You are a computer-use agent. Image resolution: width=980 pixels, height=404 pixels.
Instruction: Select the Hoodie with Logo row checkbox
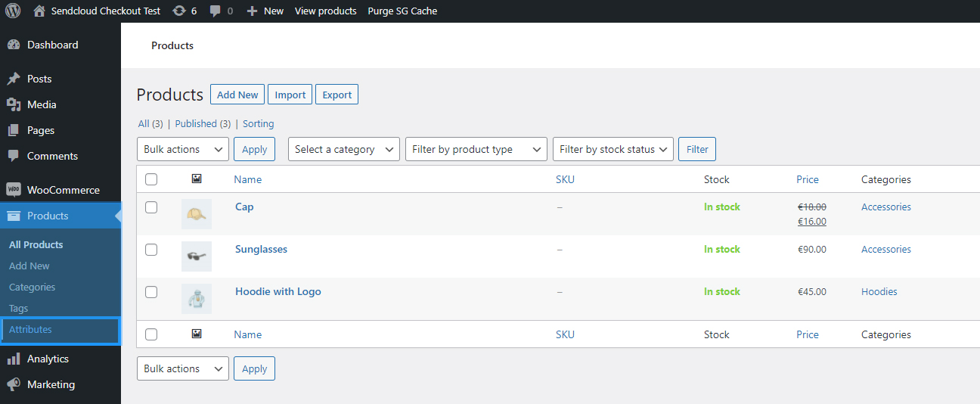151,291
